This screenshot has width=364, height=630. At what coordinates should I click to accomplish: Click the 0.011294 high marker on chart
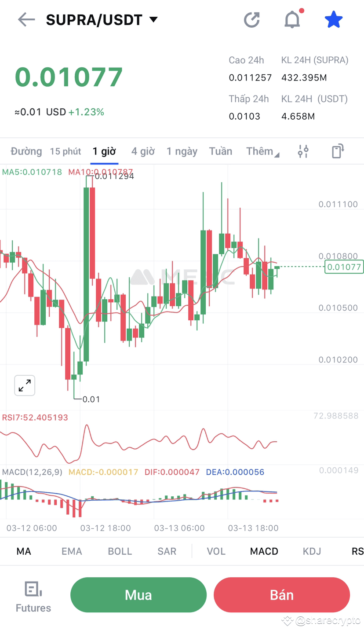pyautogui.click(x=114, y=176)
